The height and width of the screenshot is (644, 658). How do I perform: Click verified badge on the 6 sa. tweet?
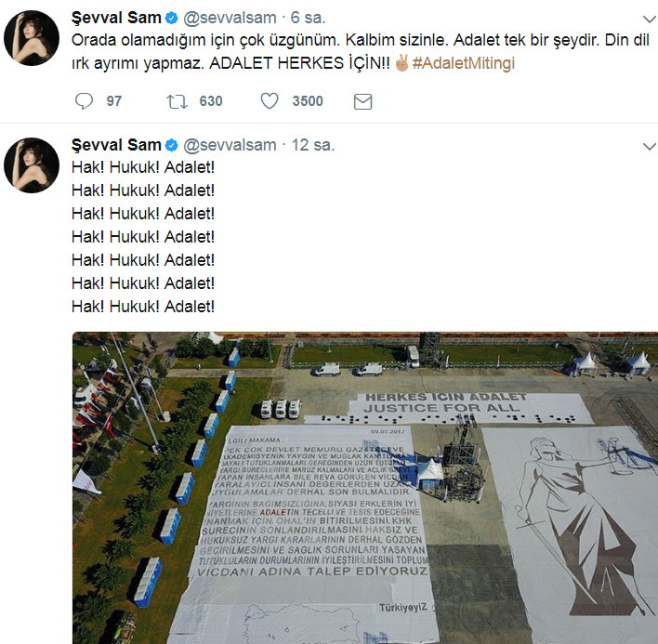171,18
